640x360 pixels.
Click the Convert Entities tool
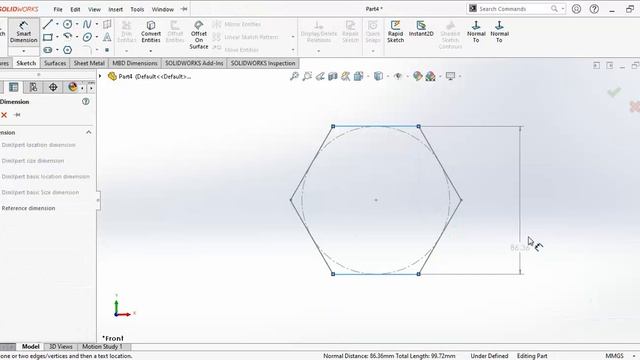pyautogui.click(x=151, y=32)
